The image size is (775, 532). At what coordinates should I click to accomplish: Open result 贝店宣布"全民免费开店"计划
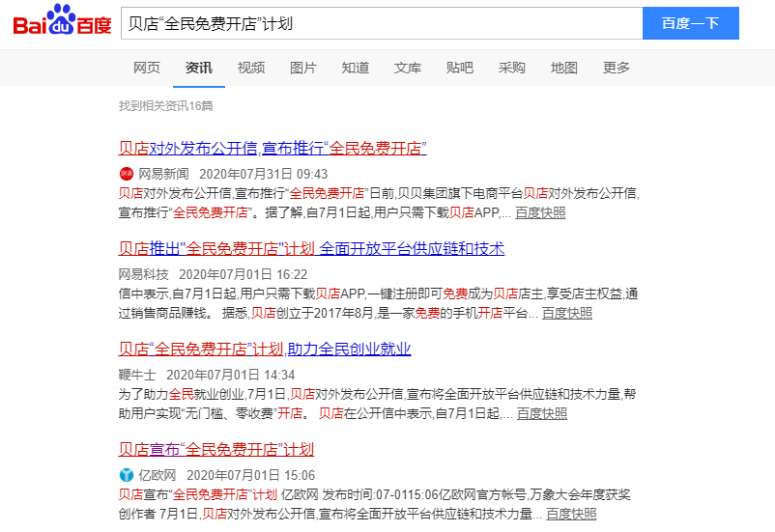tap(216, 450)
